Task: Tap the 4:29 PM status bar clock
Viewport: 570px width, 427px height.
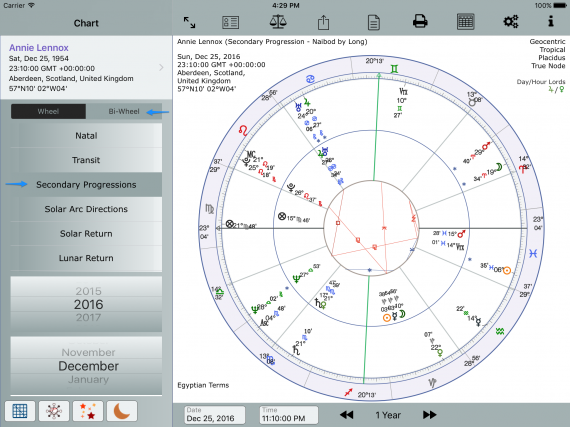Action: click(285, 5)
